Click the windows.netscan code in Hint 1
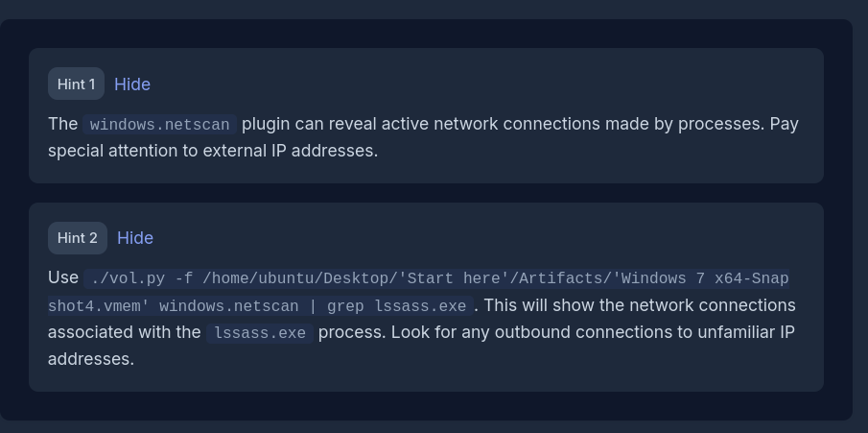The width and height of the screenshot is (868, 433). tap(159, 125)
